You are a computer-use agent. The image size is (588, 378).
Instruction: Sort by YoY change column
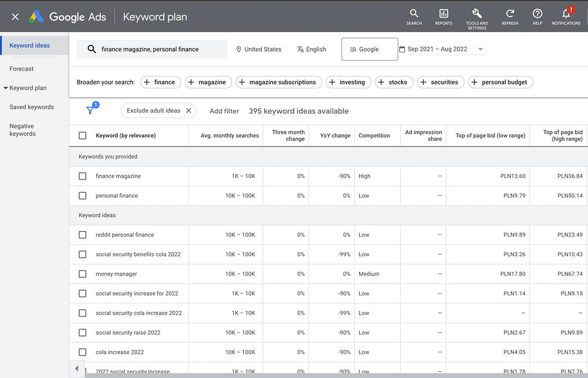(x=335, y=136)
